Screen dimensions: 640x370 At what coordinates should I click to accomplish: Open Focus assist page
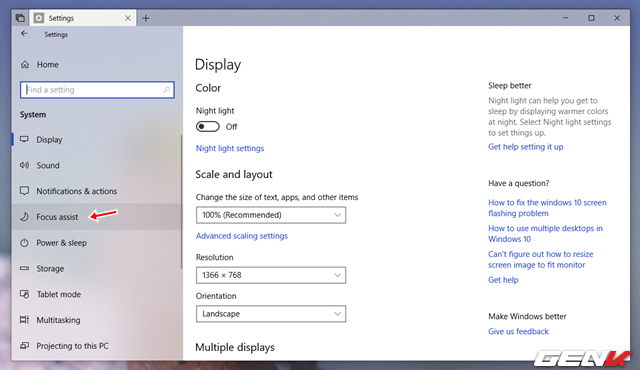tap(97, 217)
